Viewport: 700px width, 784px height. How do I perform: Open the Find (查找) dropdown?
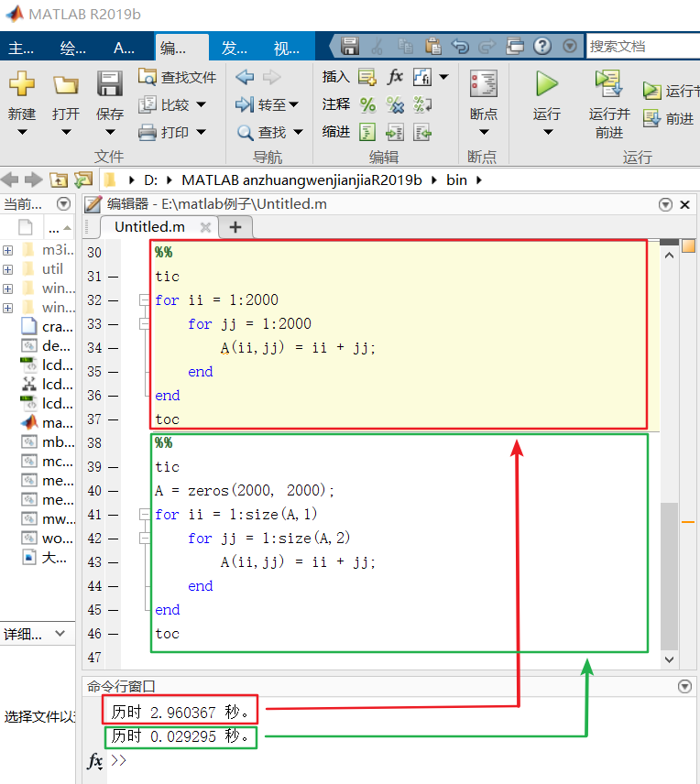click(269, 132)
